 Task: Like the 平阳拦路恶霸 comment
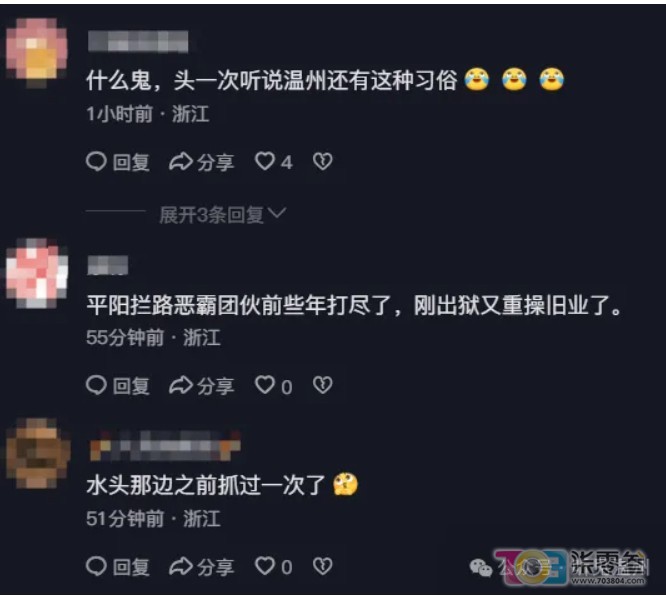click(x=274, y=386)
